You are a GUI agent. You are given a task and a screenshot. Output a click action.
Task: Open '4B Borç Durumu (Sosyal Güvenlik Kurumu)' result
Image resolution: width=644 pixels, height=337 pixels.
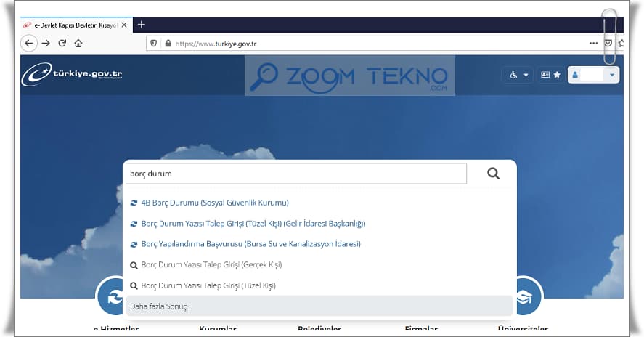point(215,203)
